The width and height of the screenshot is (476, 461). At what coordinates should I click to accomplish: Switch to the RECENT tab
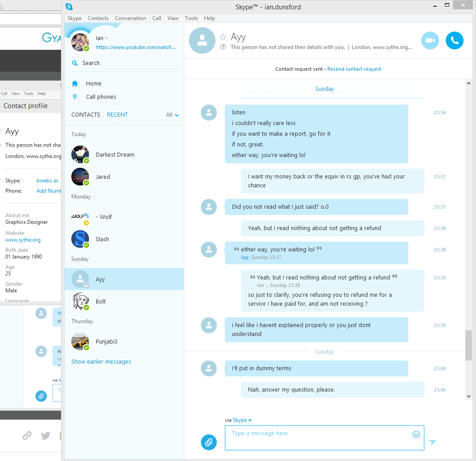click(x=117, y=115)
